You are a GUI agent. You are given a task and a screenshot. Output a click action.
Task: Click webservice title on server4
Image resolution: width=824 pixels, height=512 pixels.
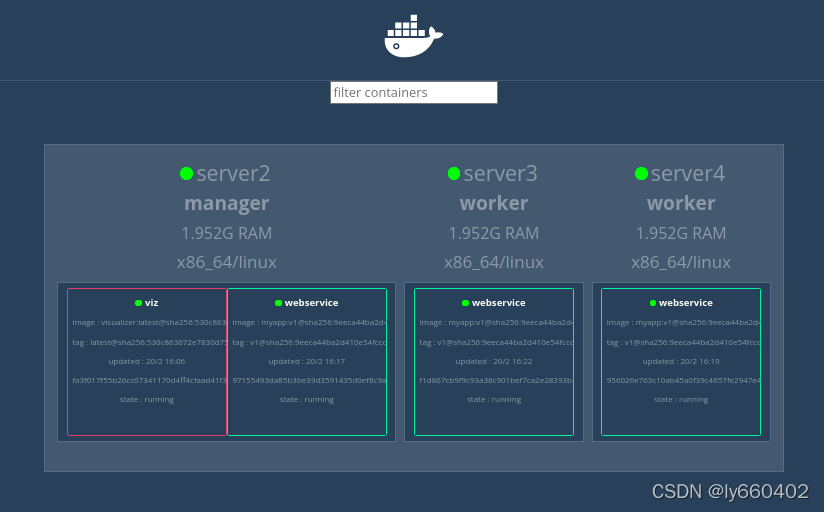[x=686, y=303]
